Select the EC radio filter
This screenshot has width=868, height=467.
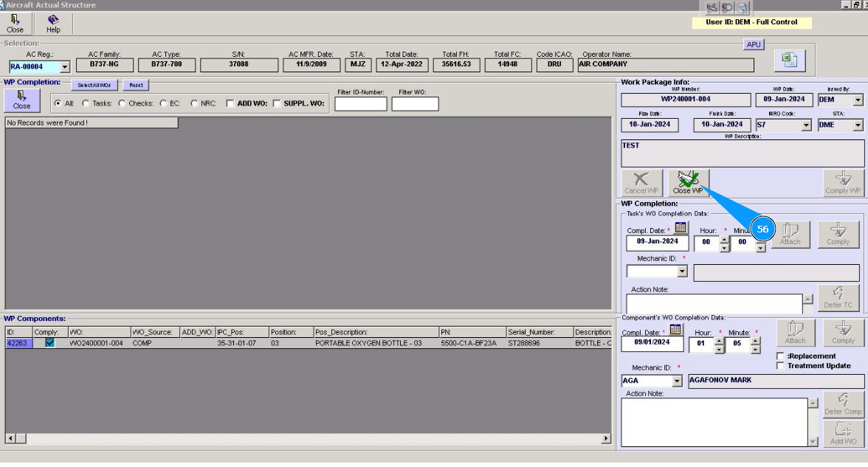(163, 103)
